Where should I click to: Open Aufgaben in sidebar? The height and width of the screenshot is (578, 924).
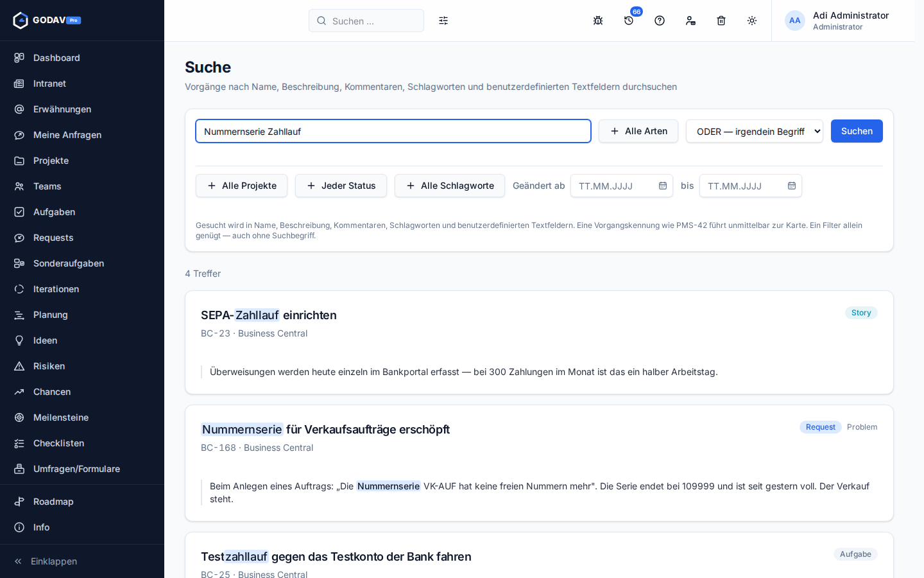[82, 212]
